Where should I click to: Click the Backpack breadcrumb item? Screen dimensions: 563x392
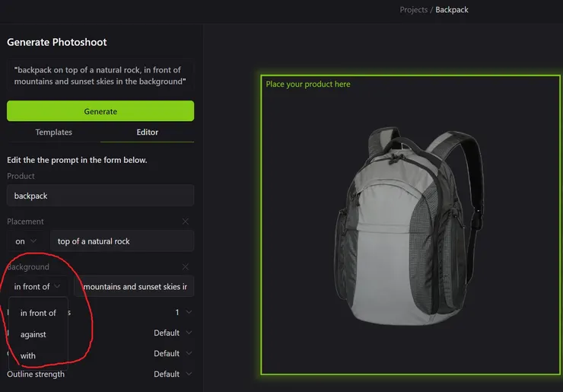[452, 10]
